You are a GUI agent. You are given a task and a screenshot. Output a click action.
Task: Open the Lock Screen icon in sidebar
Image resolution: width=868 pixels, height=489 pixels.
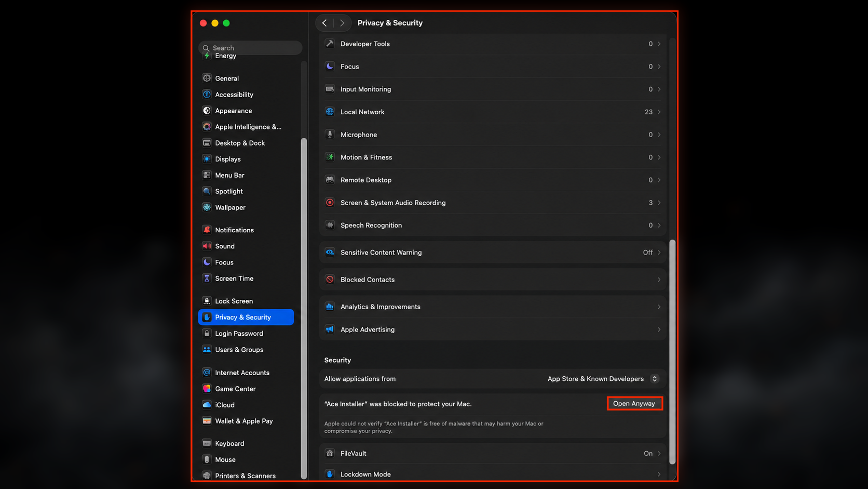click(207, 301)
